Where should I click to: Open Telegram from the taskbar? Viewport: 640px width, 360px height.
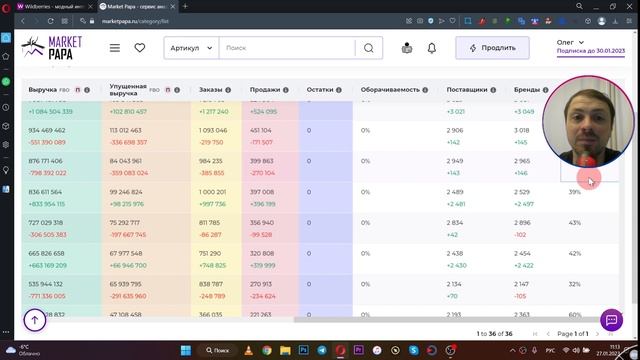pos(322,350)
